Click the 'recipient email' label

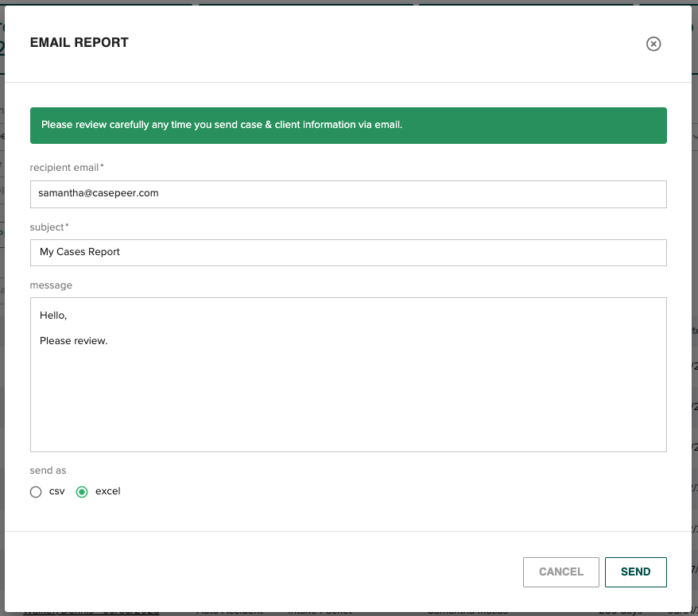click(x=67, y=168)
